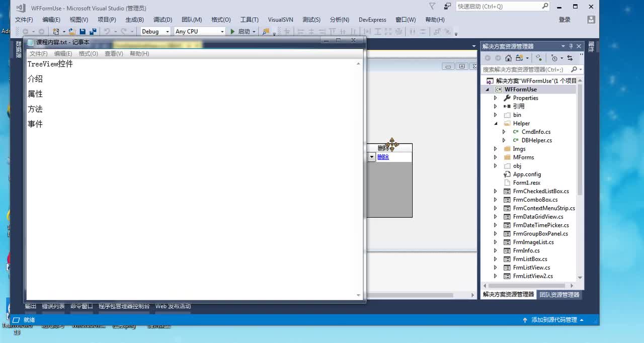Switch to 团队资源管理器 tab
Image resolution: width=644 pixels, height=343 pixels.
[x=559, y=295]
